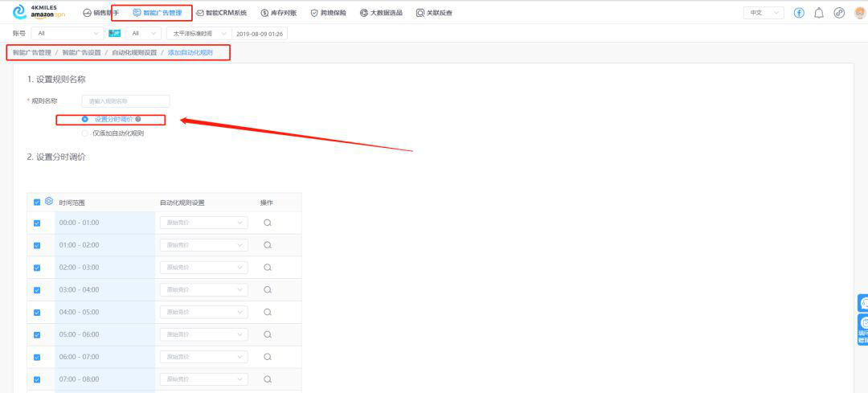Open the notification bell
The width and height of the screenshot is (868, 393).
tap(819, 13)
